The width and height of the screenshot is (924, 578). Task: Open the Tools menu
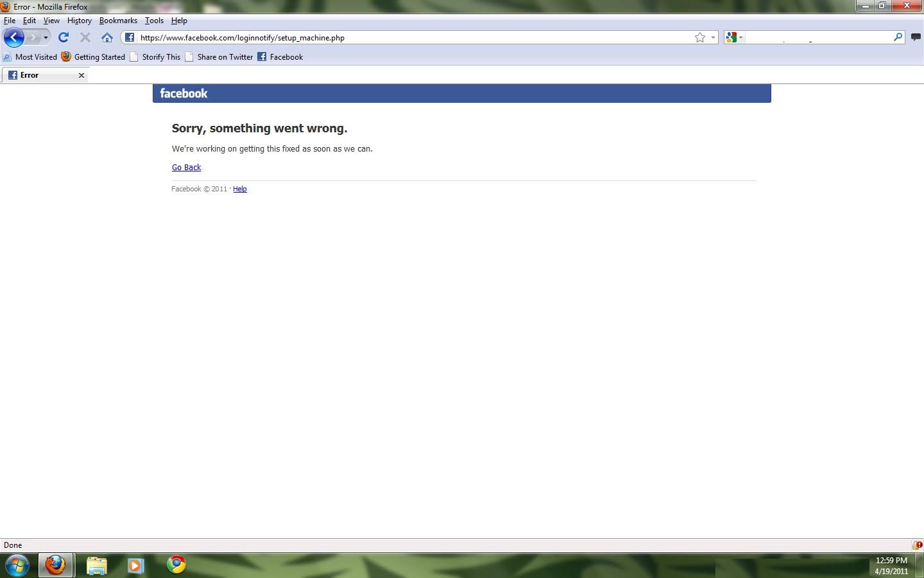pos(154,21)
